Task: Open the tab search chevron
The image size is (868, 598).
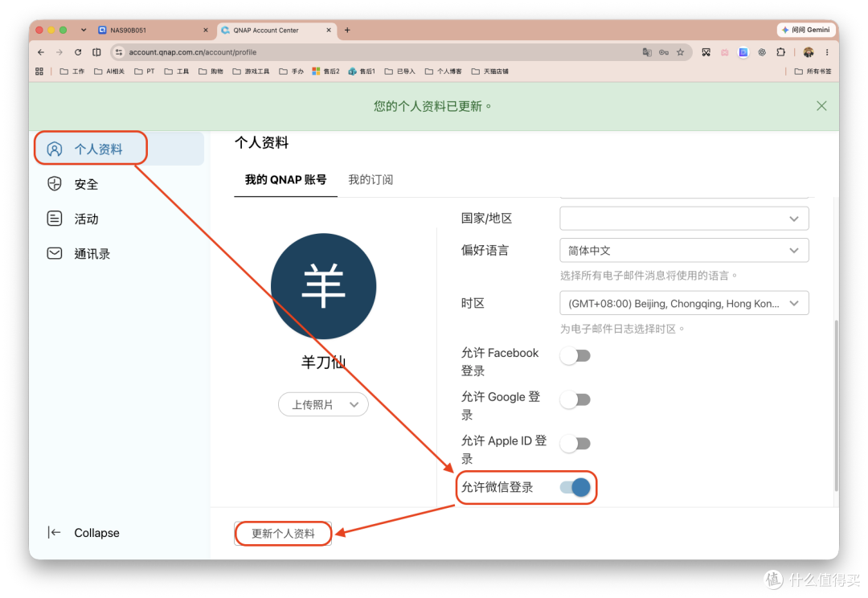Action: 83,30
